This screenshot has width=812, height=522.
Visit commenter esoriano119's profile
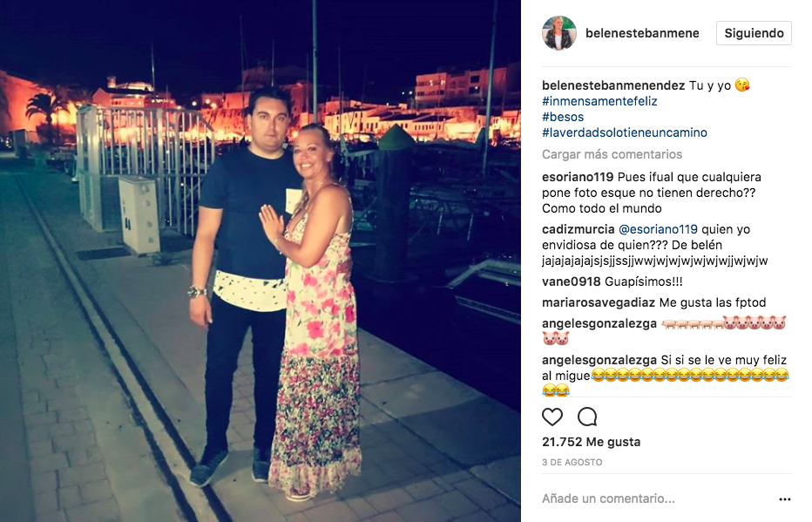(x=578, y=177)
